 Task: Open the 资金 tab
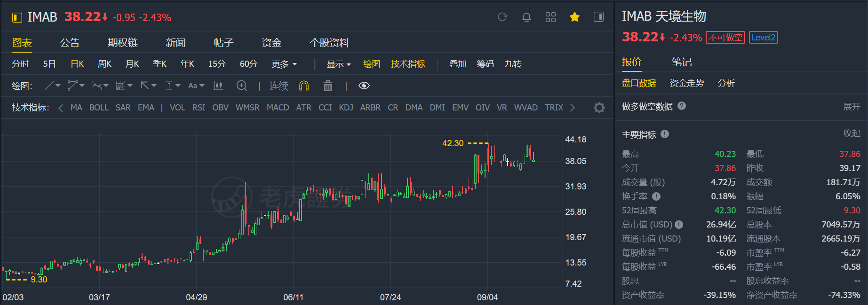[x=271, y=43]
